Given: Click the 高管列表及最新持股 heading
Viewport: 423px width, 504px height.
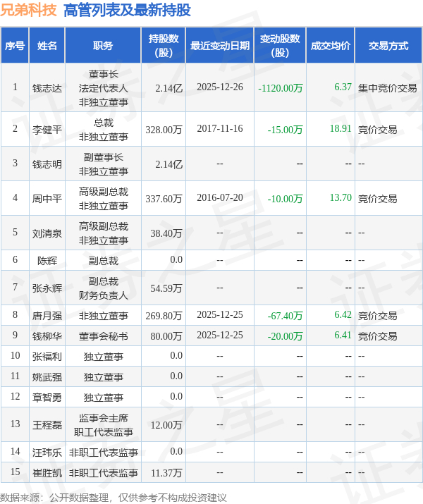Looking at the screenshot, I should (x=127, y=11).
